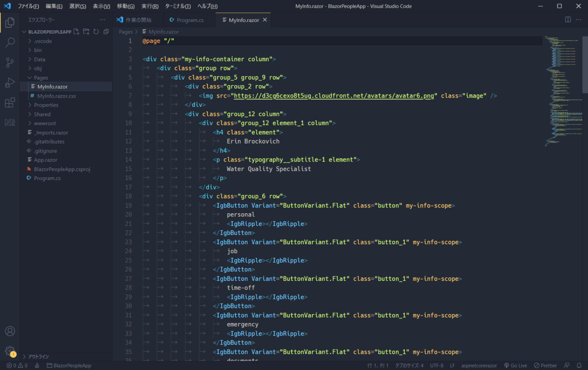Open the Manage gear icon

coord(10,351)
